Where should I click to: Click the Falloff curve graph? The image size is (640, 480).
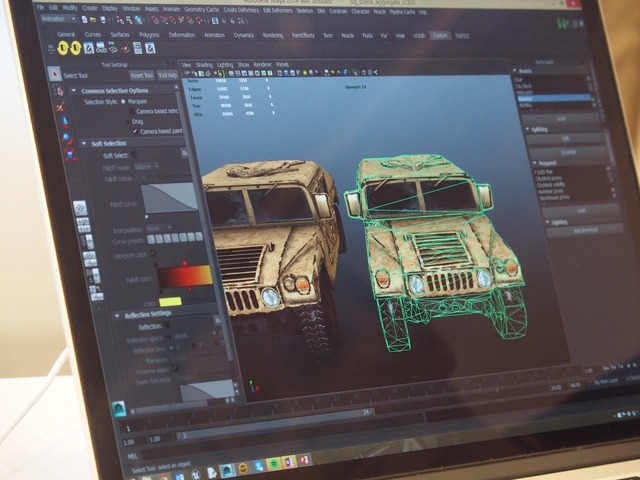click(169, 198)
